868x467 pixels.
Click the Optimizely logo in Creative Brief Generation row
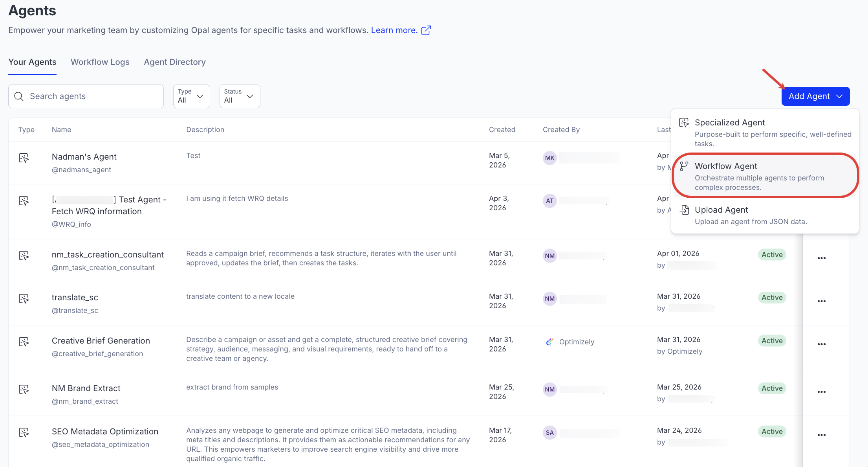[549, 341]
